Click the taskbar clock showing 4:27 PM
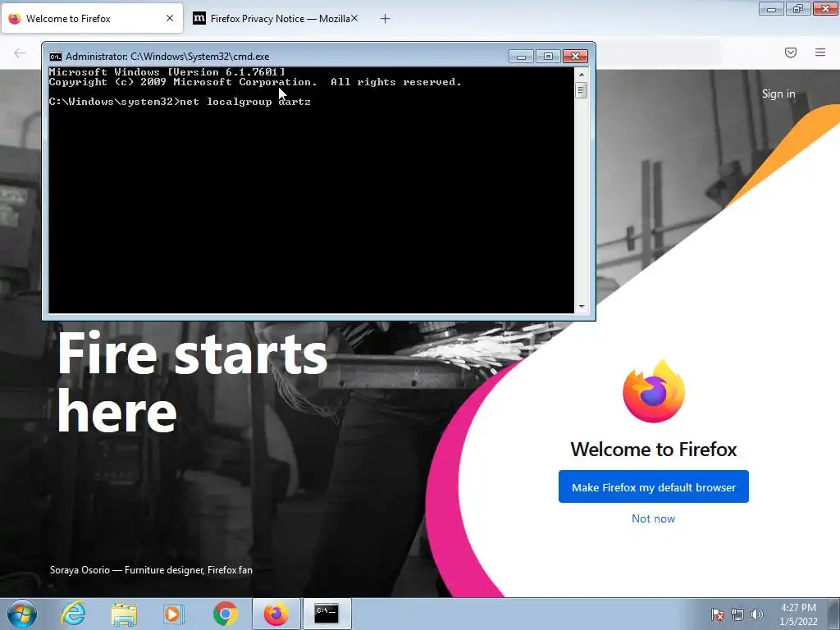This screenshot has width=840, height=630. (798, 614)
